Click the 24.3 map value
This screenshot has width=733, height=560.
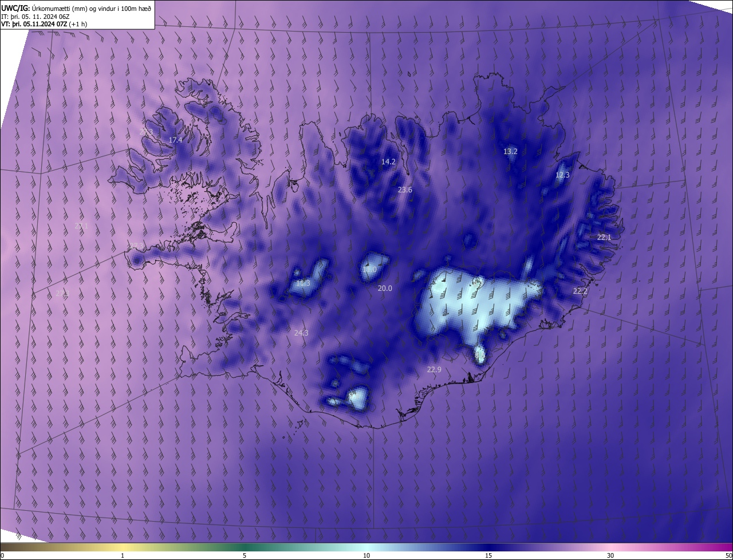point(301,333)
